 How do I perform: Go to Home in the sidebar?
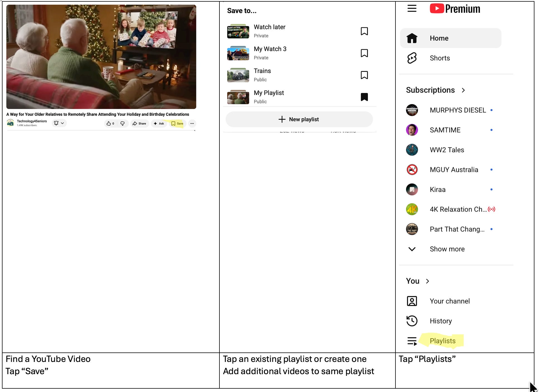point(451,38)
